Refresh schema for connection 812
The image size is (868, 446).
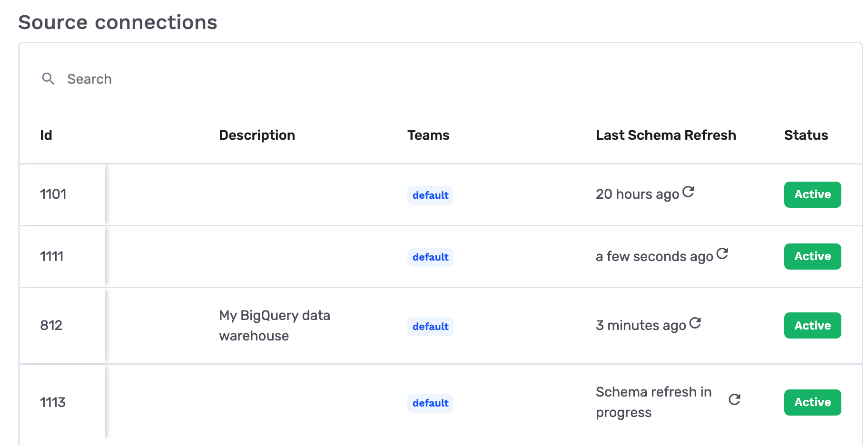point(695,323)
